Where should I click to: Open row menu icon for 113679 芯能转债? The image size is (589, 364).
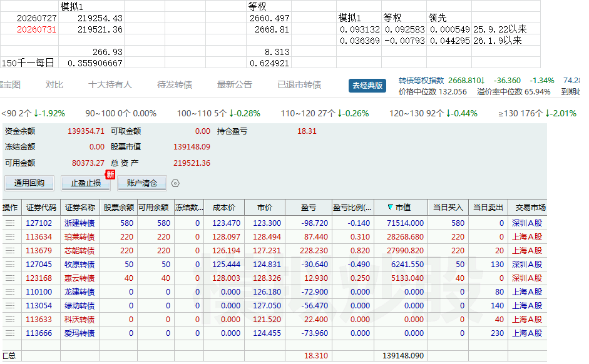click(x=10, y=251)
